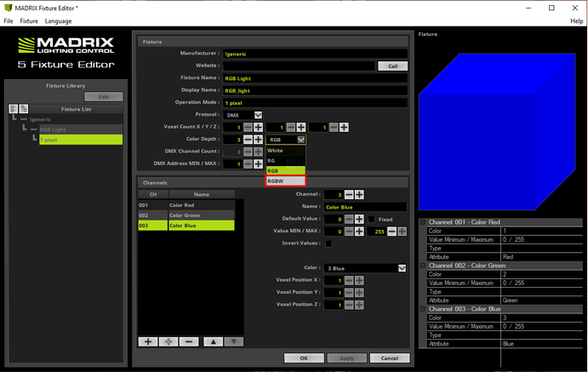Decrease the Color Depth value
Image resolution: width=588 pixels, height=372 pixels.
(x=248, y=140)
